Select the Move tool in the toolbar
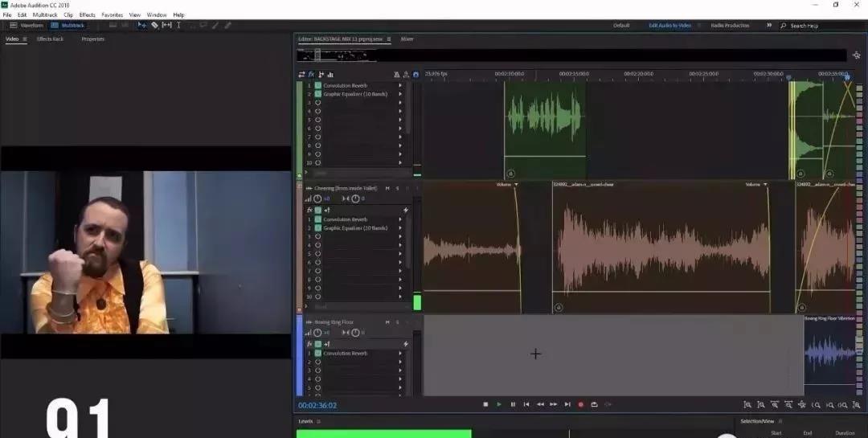Image resolution: width=868 pixels, height=438 pixels. click(142, 25)
